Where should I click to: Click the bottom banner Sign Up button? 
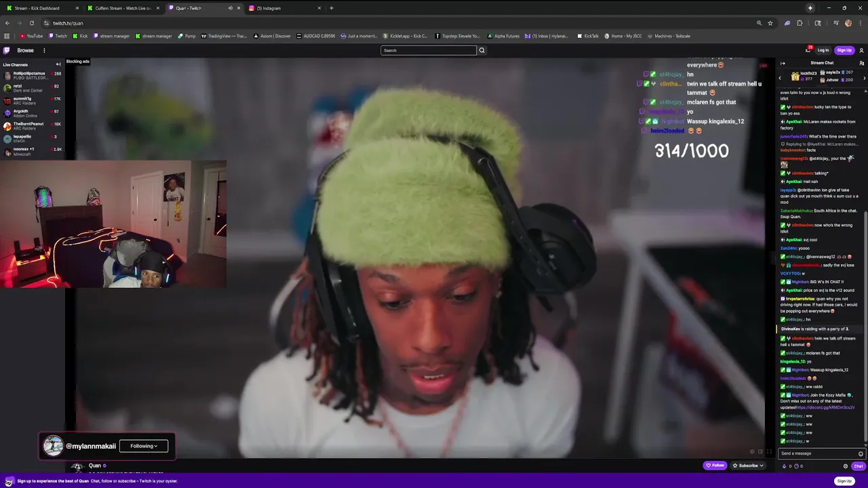[x=844, y=481]
